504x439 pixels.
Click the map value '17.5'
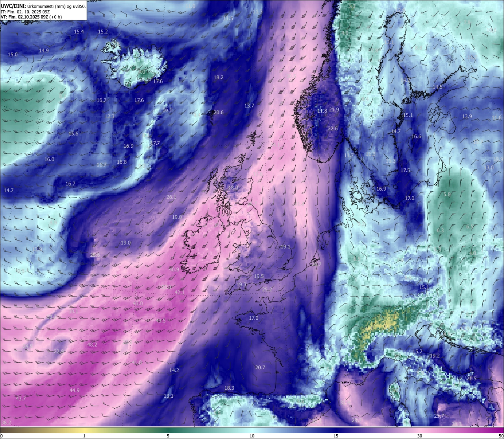coord(405,170)
